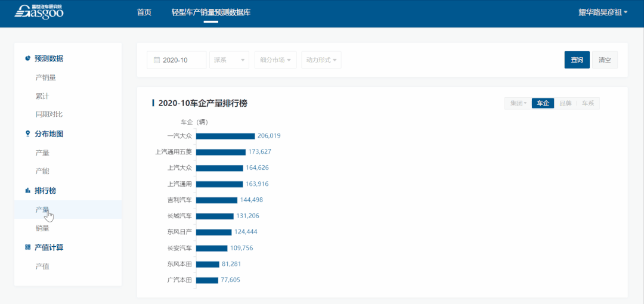This screenshot has height=304, width=644.
Task: Open the 细分市场 dropdown
Action: click(275, 60)
